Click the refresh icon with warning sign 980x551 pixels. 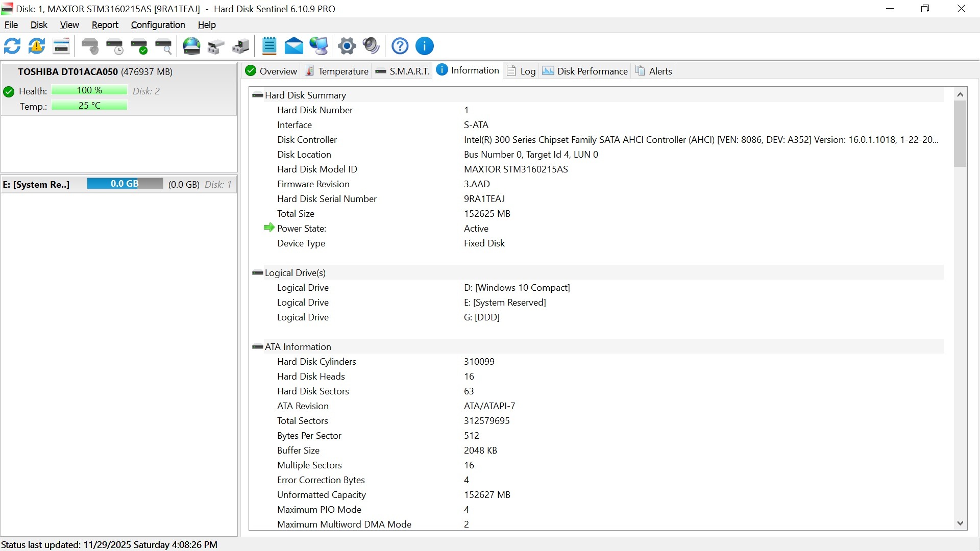pos(37,46)
